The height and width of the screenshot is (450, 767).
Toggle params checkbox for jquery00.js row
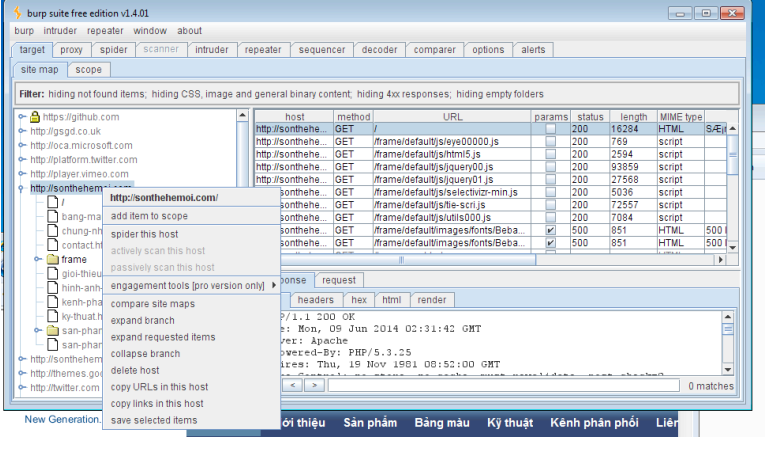tap(551, 167)
